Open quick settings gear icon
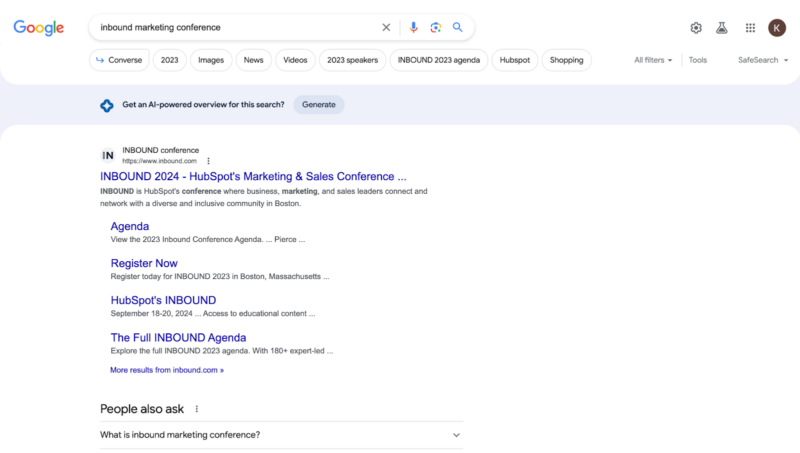Screen dimensions: 800x453 click(696, 28)
